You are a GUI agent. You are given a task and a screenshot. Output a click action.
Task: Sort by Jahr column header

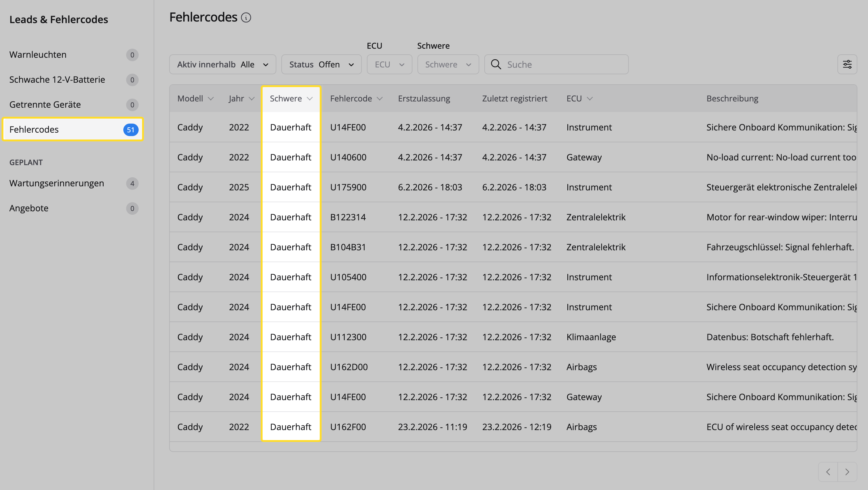pos(241,99)
